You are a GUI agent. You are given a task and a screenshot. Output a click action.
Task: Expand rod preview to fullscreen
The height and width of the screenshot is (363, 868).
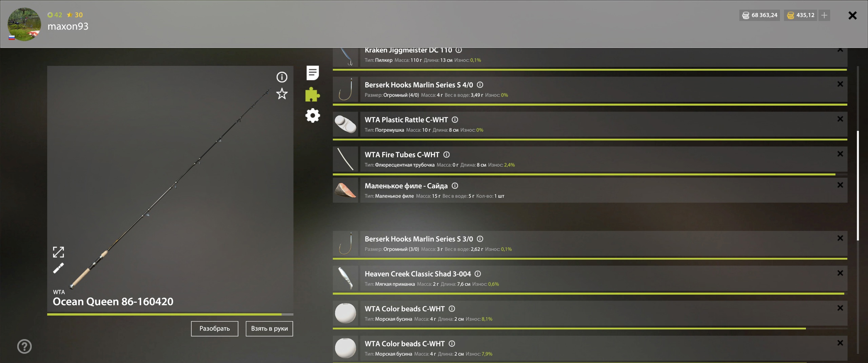[x=58, y=252]
